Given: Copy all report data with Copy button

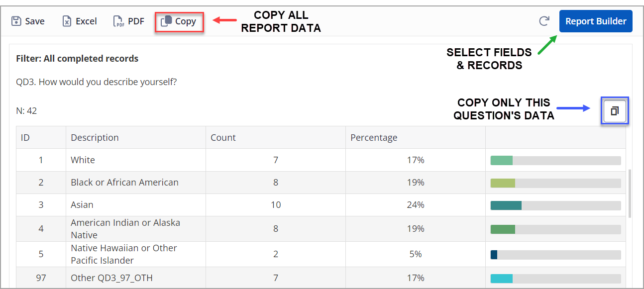Looking at the screenshot, I should pyautogui.click(x=179, y=21).
